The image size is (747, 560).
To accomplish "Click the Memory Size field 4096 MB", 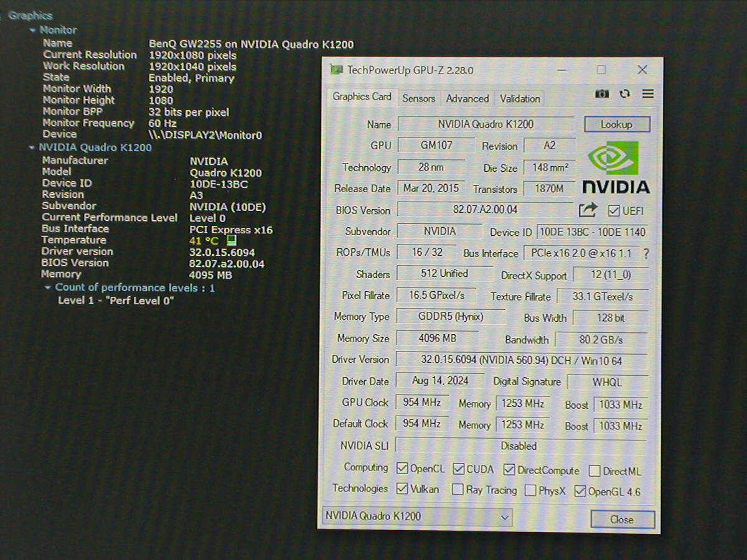I will click(437, 338).
